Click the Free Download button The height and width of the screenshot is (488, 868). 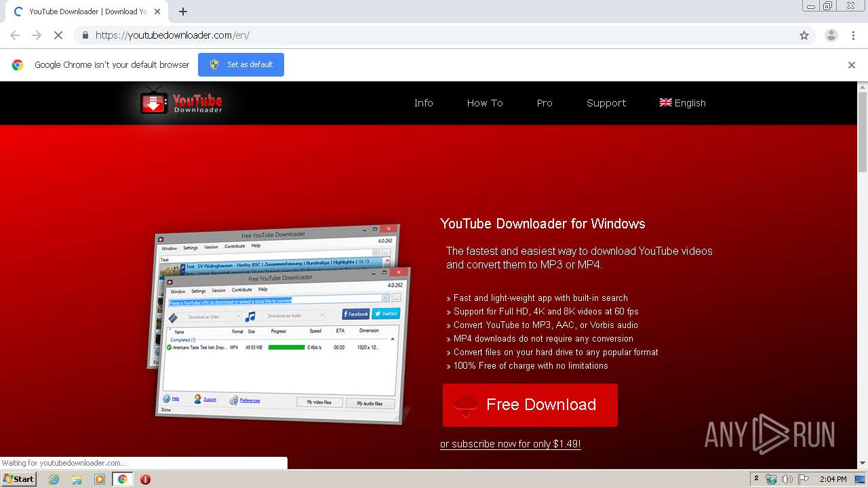(x=530, y=405)
